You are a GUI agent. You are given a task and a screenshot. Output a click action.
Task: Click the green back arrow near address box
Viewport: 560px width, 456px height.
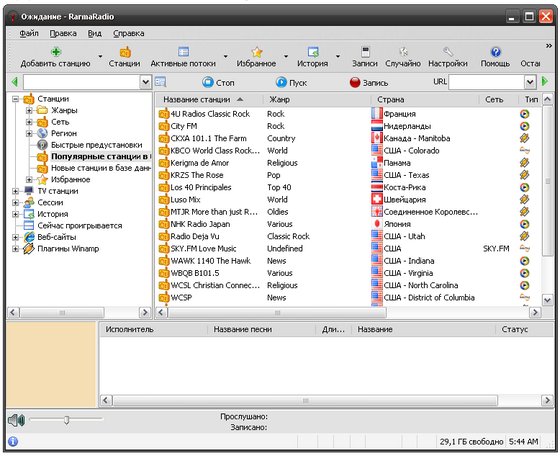pos(15,82)
